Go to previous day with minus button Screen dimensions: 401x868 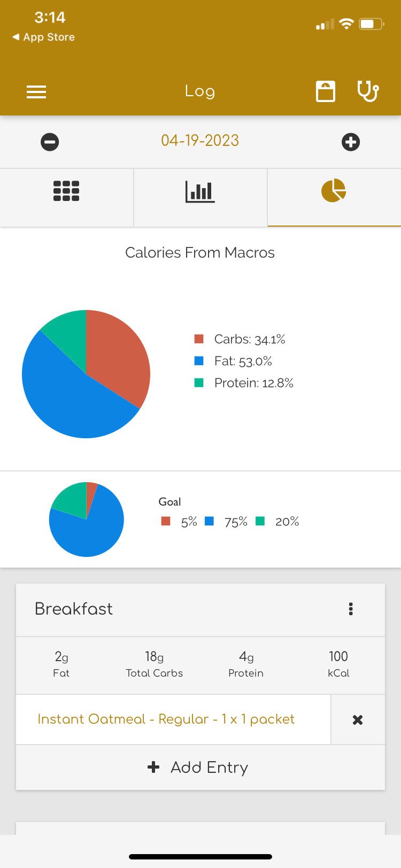point(50,142)
